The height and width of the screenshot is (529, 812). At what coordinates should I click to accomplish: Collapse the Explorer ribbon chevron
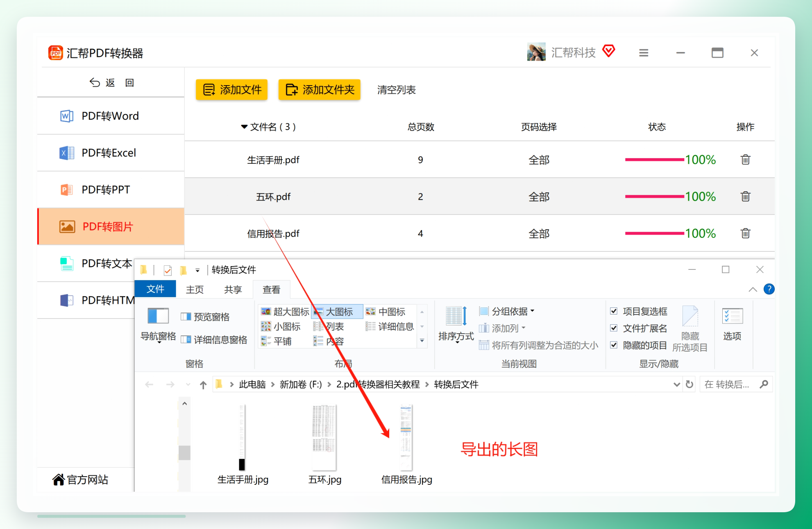tap(753, 289)
